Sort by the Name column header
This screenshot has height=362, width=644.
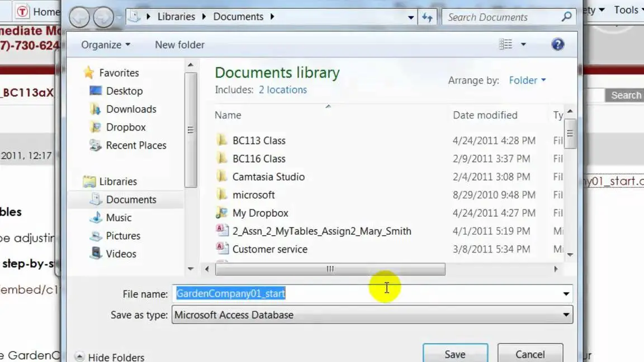(228, 115)
